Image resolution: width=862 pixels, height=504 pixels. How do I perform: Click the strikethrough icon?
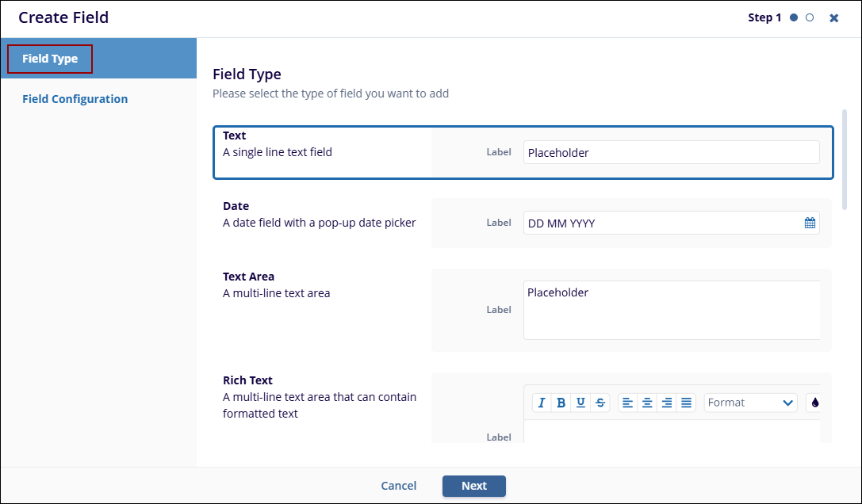point(600,403)
